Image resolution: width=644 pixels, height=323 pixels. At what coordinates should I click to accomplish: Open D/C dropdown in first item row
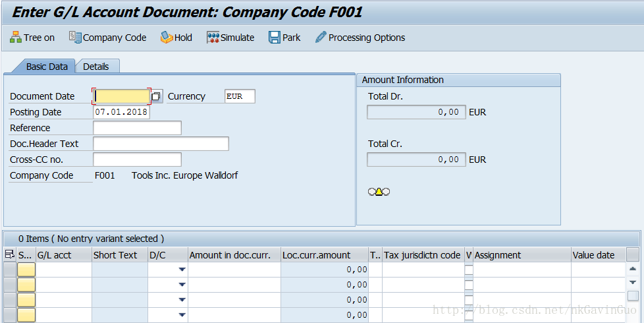click(182, 270)
